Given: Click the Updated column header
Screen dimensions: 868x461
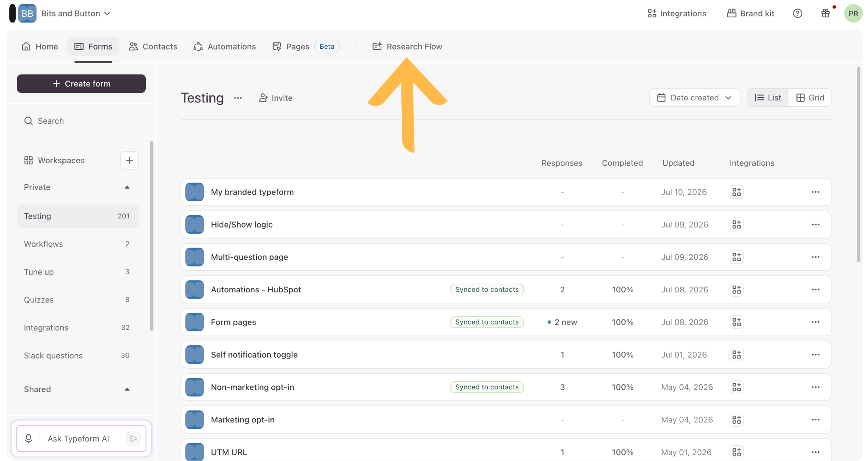Looking at the screenshot, I should tap(679, 163).
